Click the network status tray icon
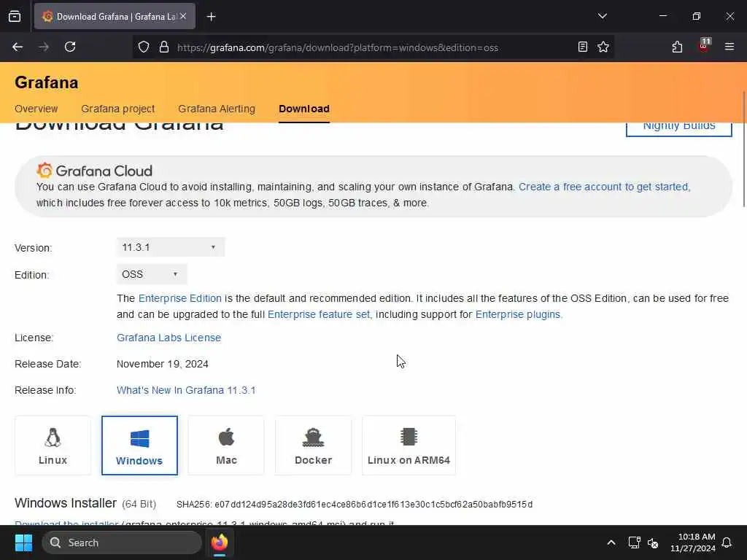Screen dimensions: 747x560 point(634,542)
